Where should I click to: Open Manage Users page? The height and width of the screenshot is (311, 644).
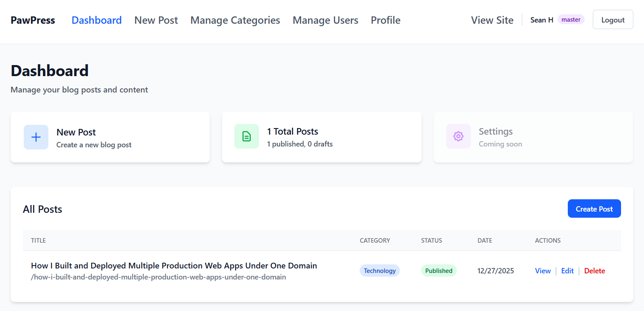(x=325, y=20)
